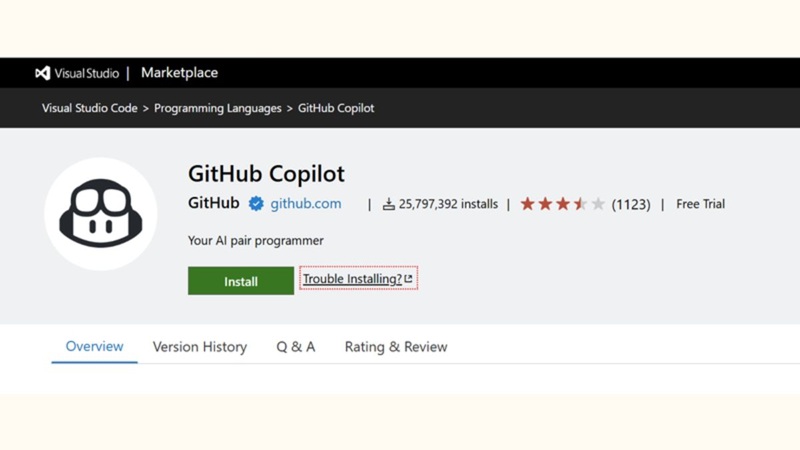The width and height of the screenshot is (800, 450).
Task: Open the Marketplace home link
Action: point(180,73)
